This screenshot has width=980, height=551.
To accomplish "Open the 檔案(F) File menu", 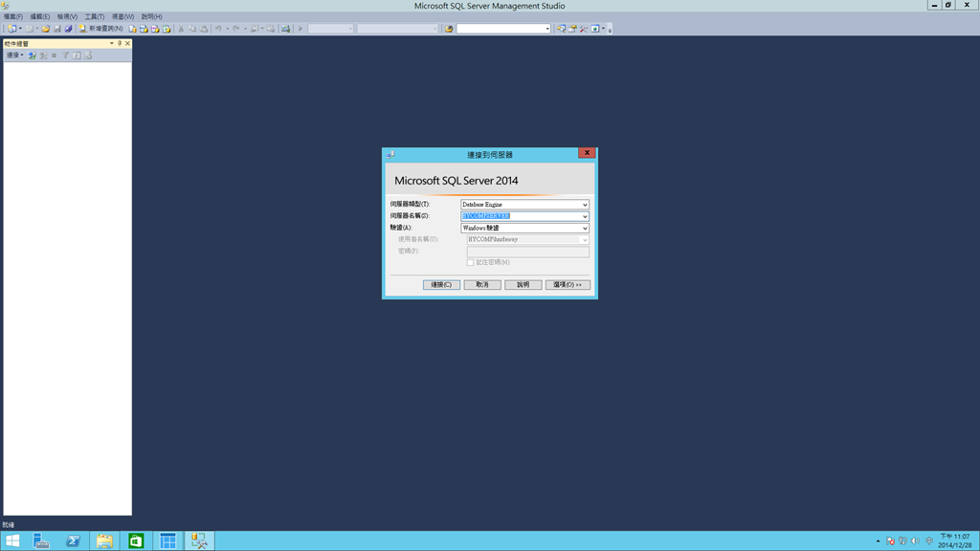I will click(13, 17).
